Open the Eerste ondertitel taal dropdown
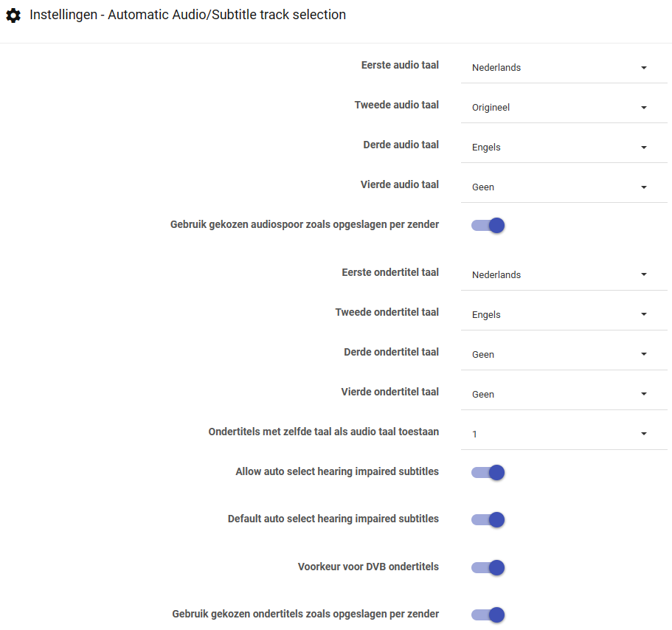This screenshot has height=630, width=672. [x=559, y=275]
